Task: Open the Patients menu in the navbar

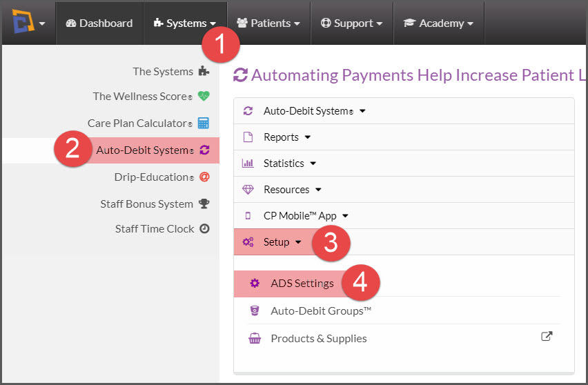Action: [268, 23]
